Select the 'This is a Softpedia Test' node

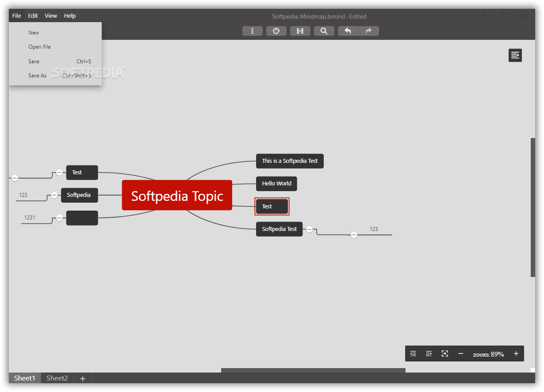click(x=290, y=161)
